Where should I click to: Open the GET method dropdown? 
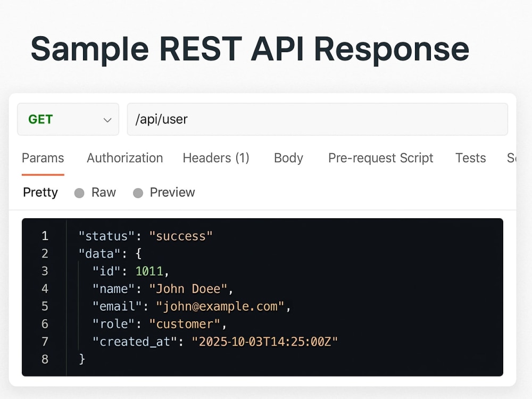[68, 119]
